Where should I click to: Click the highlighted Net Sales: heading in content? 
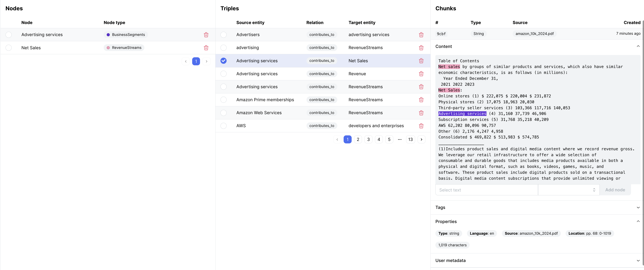point(449,90)
